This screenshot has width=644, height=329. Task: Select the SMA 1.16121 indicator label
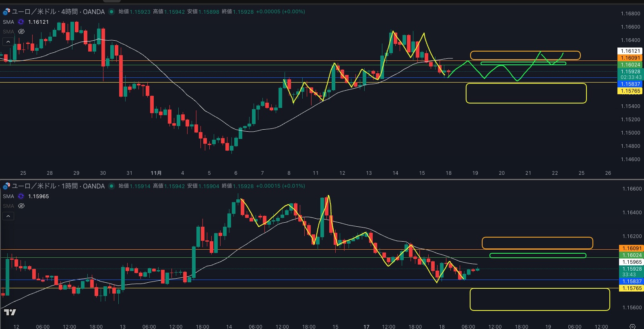(8, 22)
